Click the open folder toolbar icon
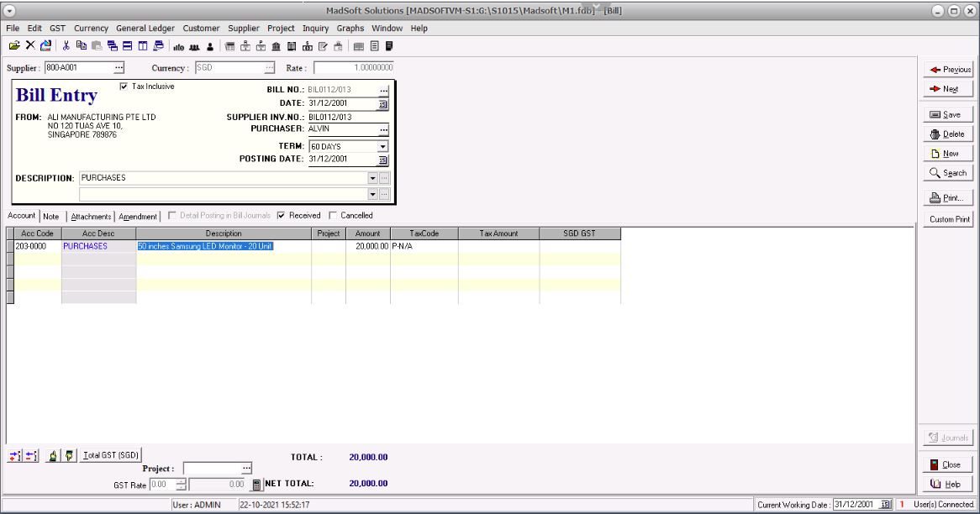 [x=14, y=45]
